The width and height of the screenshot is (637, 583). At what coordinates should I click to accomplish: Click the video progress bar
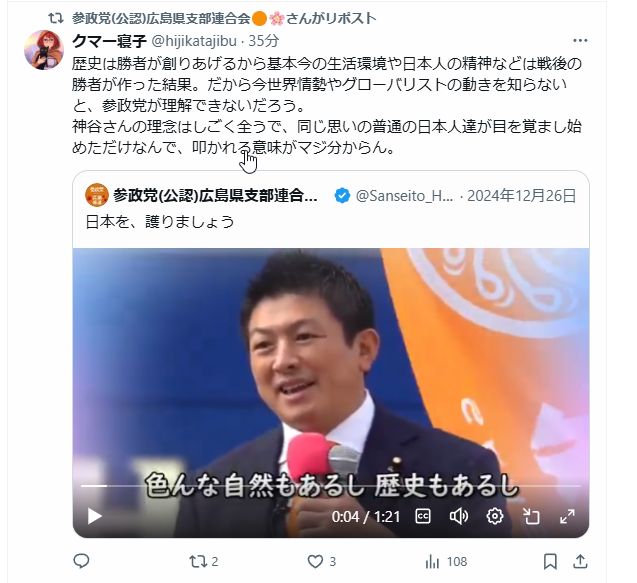pyautogui.click(x=331, y=486)
